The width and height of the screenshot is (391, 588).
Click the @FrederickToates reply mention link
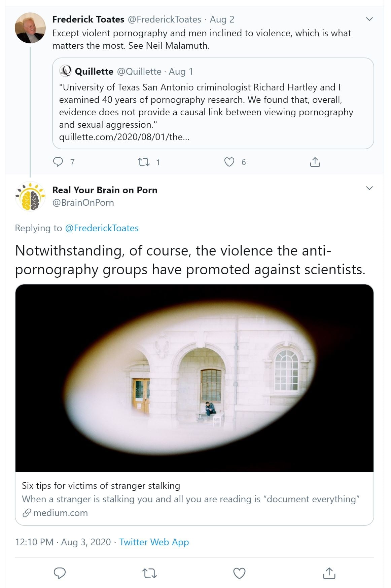[102, 228]
